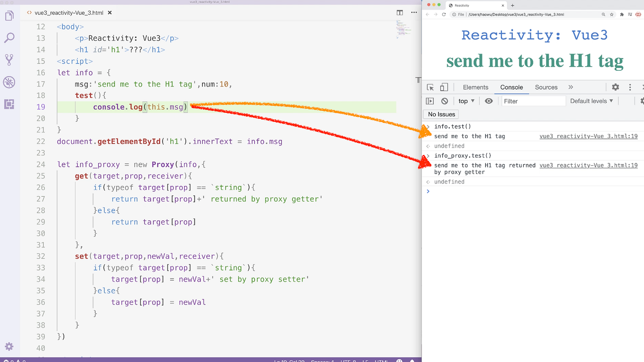Open source link for info.test() output
644x362 pixels.
(588, 136)
